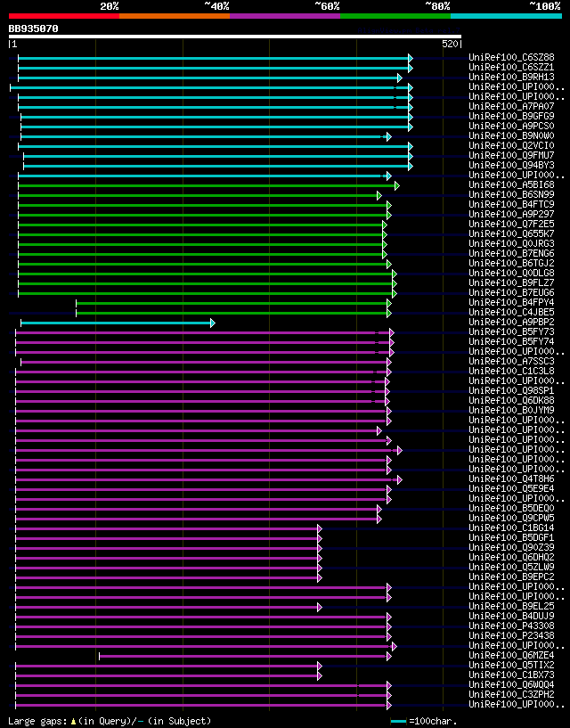This screenshot has height=728, width=570.
Task: Click the purple ~60% identity legend segment
Action: (x=285, y=16)
